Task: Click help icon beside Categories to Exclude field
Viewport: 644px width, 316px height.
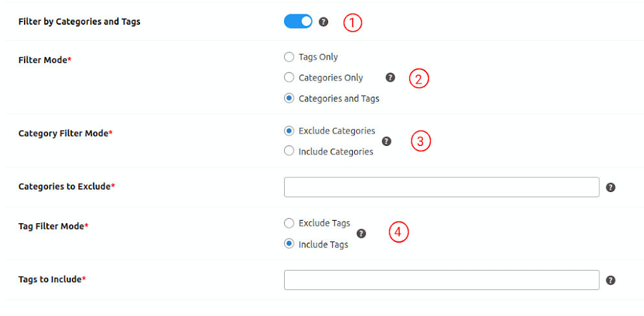Action: pyautogui.click(x=610, y=187)
